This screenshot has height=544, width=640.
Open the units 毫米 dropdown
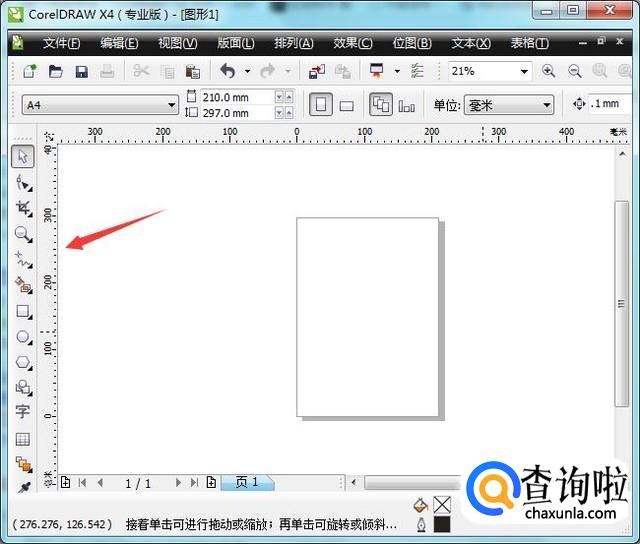(547, 106)
